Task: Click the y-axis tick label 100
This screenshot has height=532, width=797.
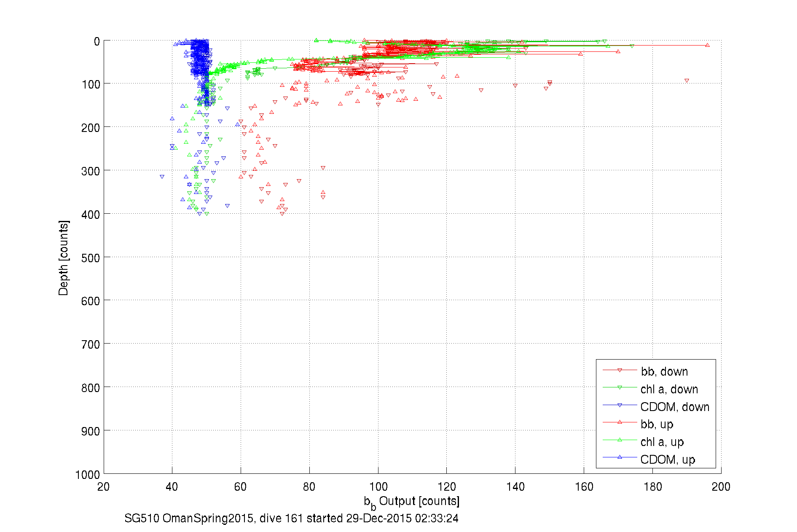Action: pyautogui.click(x=90, y=85)
